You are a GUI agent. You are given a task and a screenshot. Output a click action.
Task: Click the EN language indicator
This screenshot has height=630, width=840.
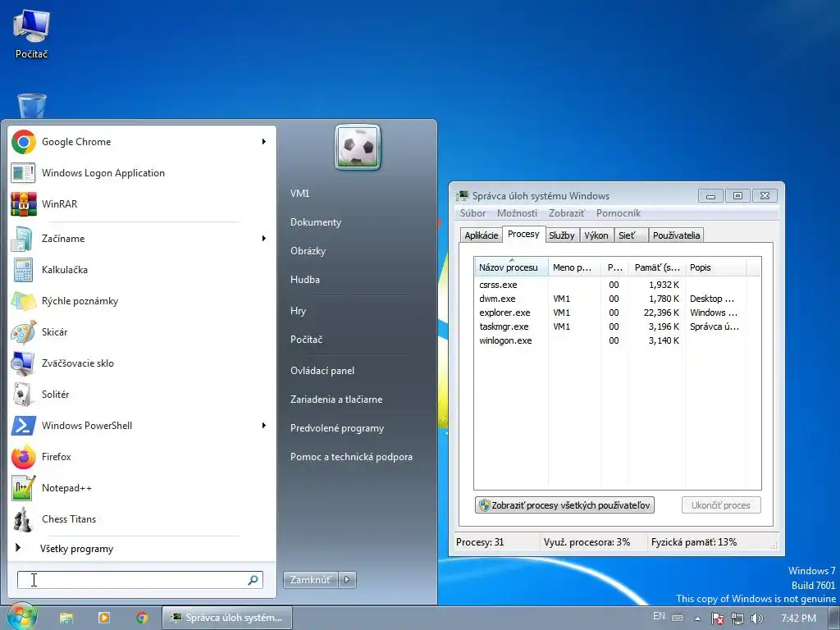(x=659, y=617)
